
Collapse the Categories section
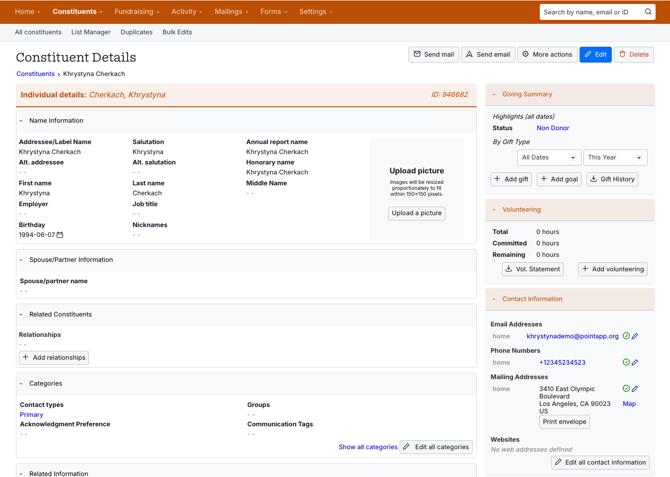(21, 384)
